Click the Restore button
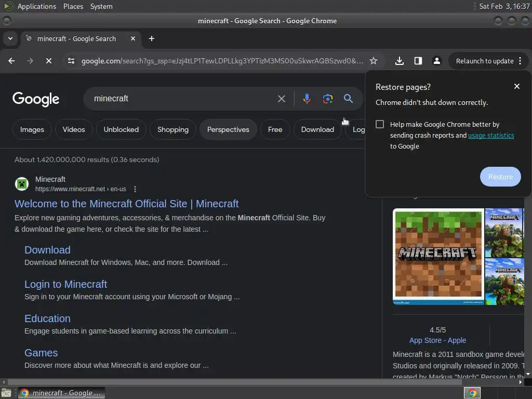 coord(500,177)
